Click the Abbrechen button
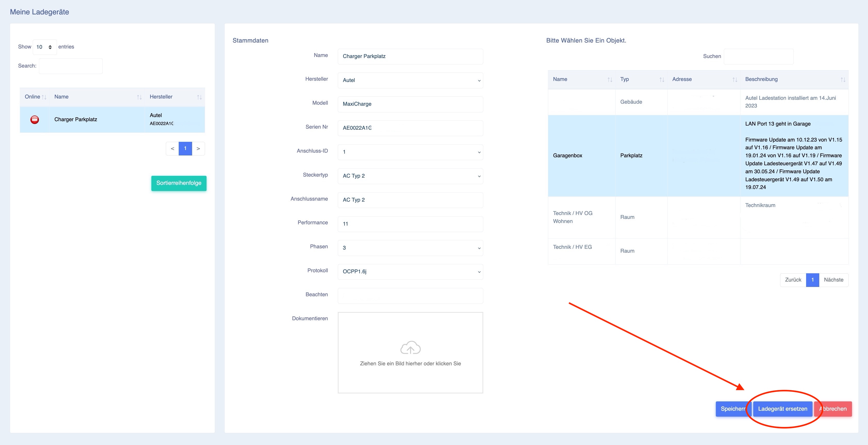This screenshot has width=868, height=445. pos(833,409)
